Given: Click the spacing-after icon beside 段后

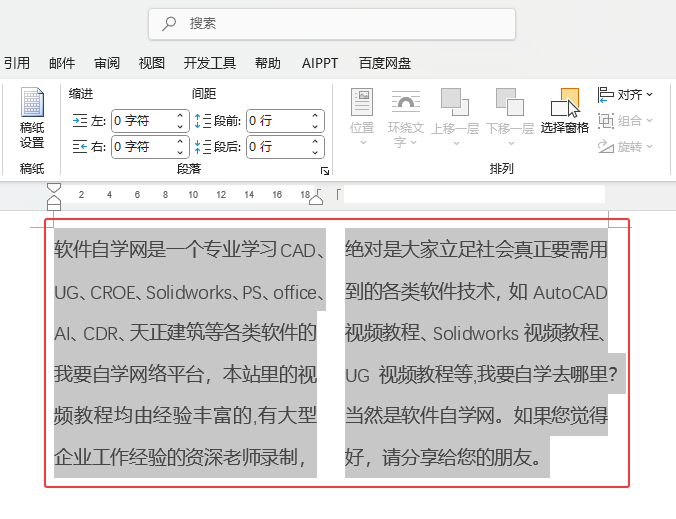Looking at the screenshot, I should (203, 147).
